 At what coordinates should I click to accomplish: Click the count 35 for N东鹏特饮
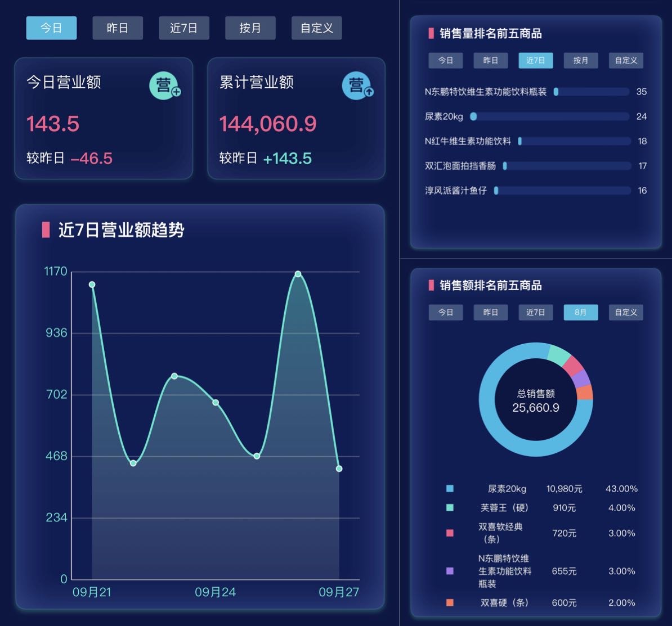[x=641, y=92]
